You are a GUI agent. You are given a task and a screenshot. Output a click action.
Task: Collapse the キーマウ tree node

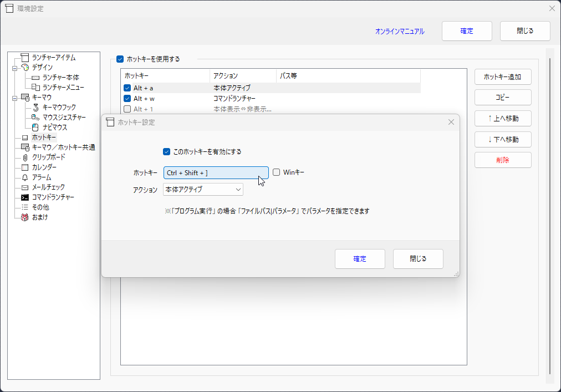pyautogui.click(x=14, y=98)
